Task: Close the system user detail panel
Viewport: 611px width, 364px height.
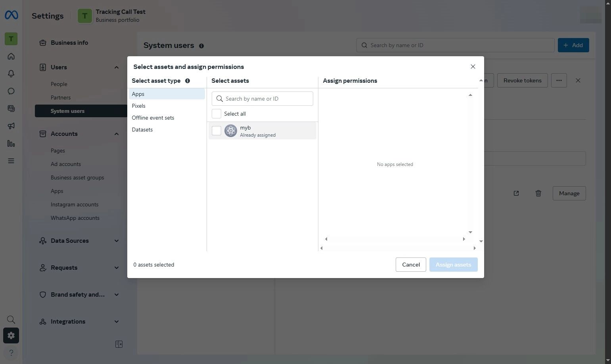Action: pos(578,80)
